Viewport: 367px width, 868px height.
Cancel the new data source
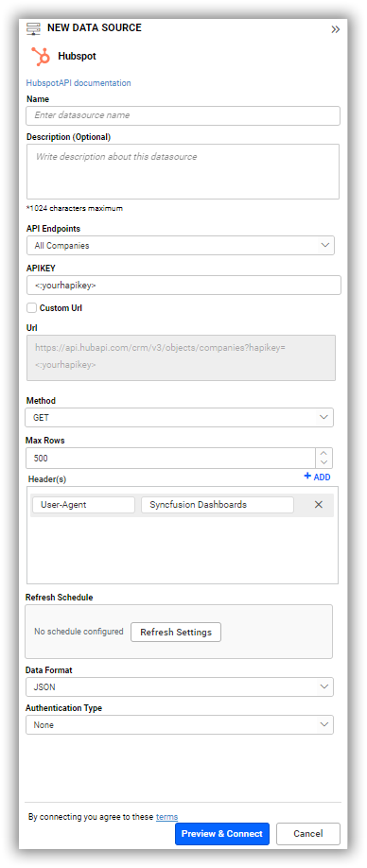[308, 834]
